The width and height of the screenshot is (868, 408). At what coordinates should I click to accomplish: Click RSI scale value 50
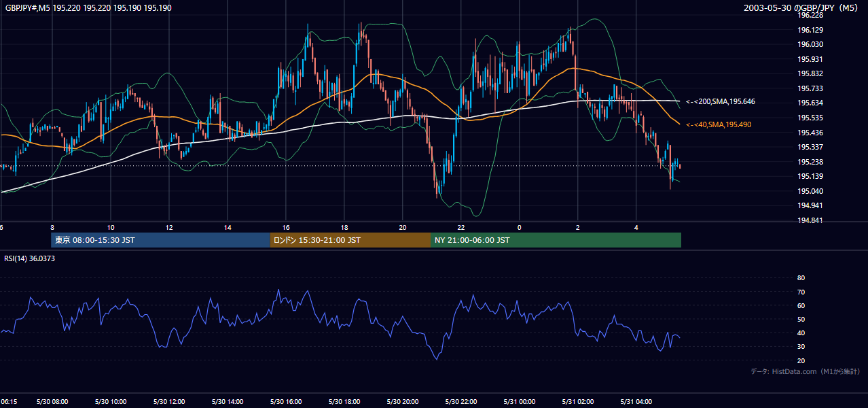[801, 319]
